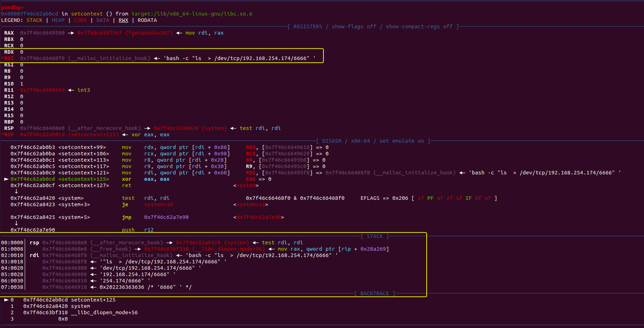
Task: Click HEAP in the LEGEND line
Action: (x=58, y=20)
